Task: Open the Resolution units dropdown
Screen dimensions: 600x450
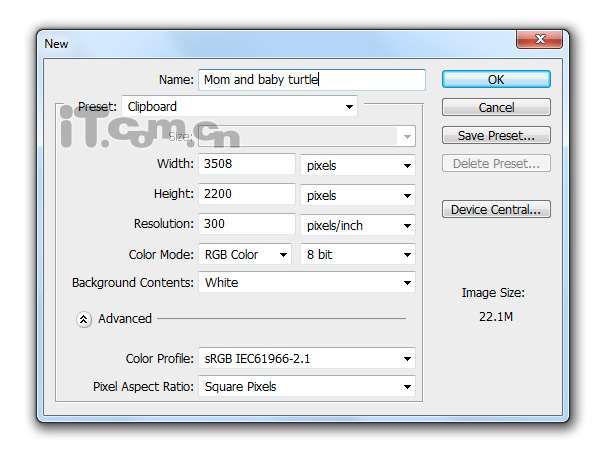Action: click(x=358, y=226)
